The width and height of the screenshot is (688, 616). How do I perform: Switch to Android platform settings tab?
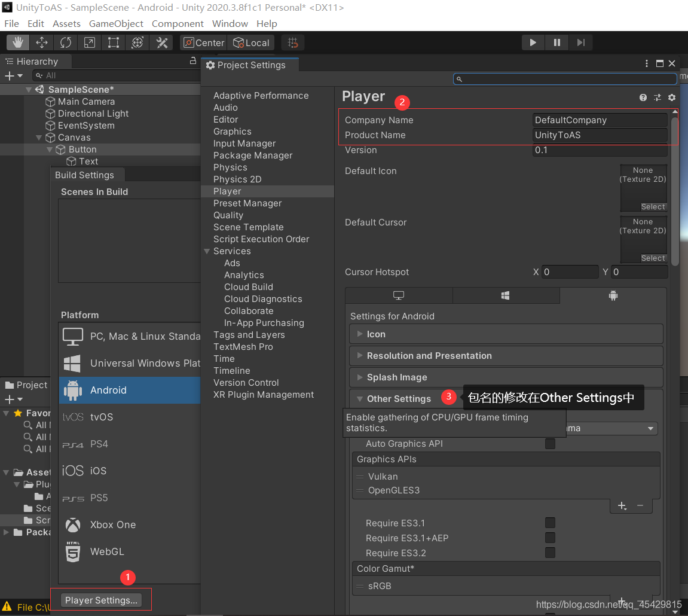(x=613, y=295)
